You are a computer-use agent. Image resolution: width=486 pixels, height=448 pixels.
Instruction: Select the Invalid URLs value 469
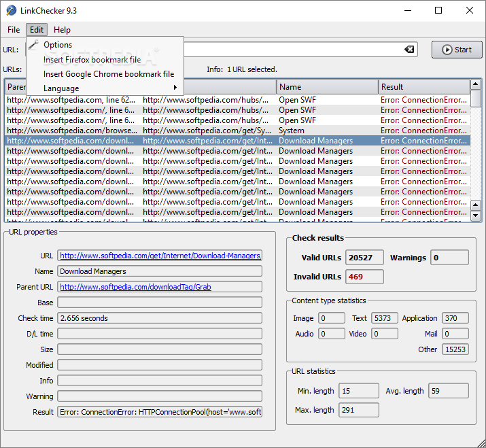click(x=364, y=277)
